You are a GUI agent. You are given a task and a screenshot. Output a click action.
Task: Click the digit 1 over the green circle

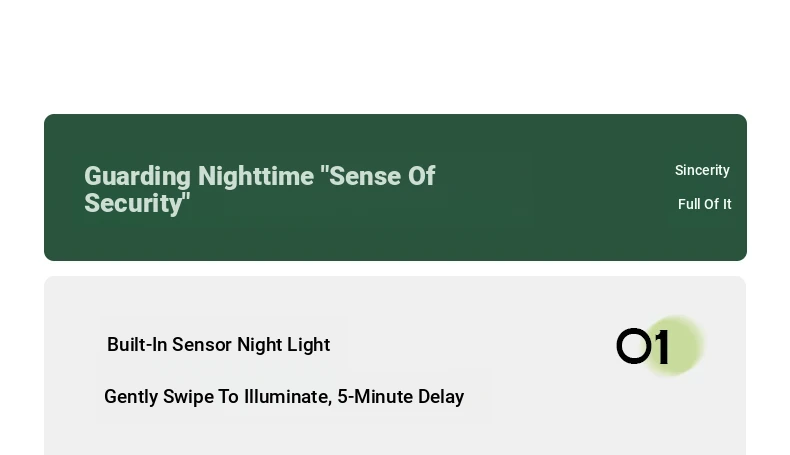(663, 347)
